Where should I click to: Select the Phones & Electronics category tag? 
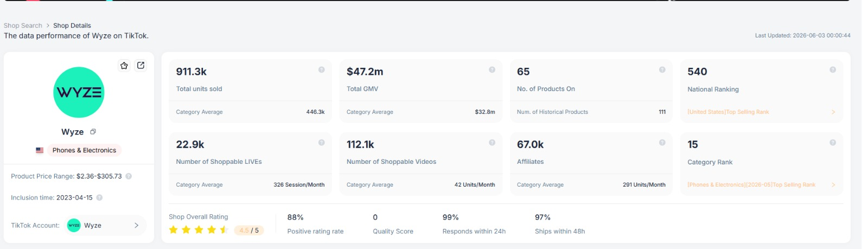pyautogui.click(x=84, y=150)
